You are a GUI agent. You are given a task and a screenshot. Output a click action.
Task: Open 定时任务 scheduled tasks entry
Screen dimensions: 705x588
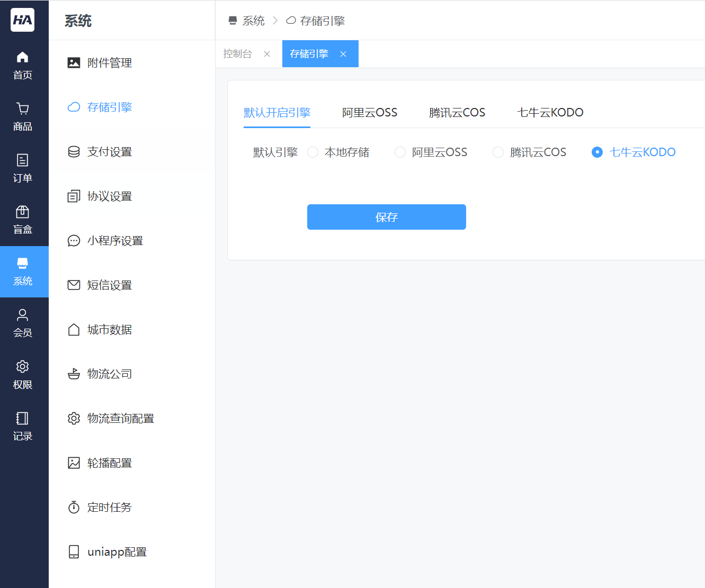click(x=109, y=508)
